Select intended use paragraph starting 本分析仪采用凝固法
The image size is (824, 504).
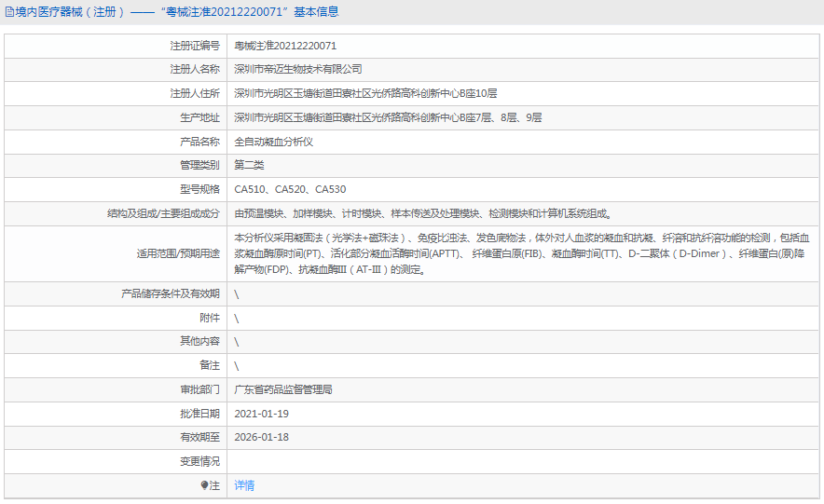click(522, 254)
